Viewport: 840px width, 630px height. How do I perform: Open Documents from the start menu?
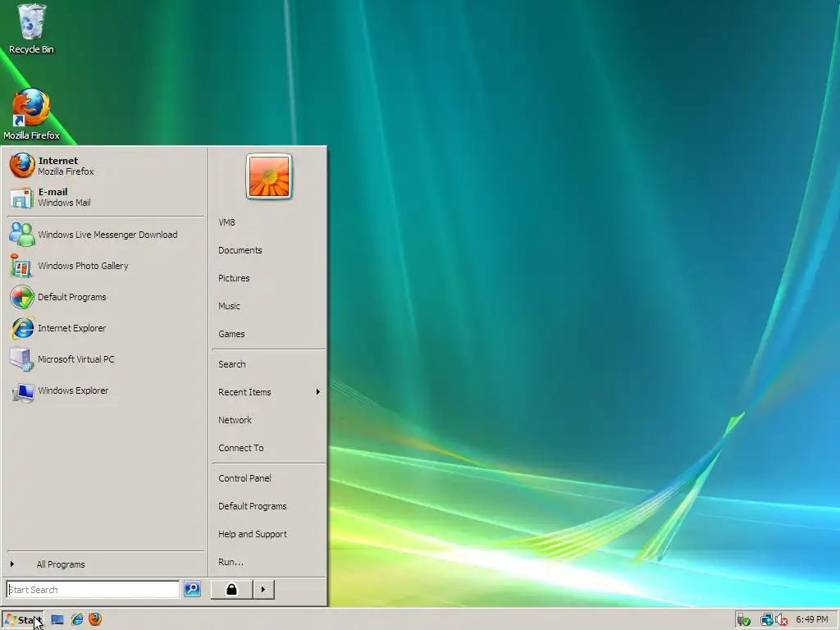point(269,250)
